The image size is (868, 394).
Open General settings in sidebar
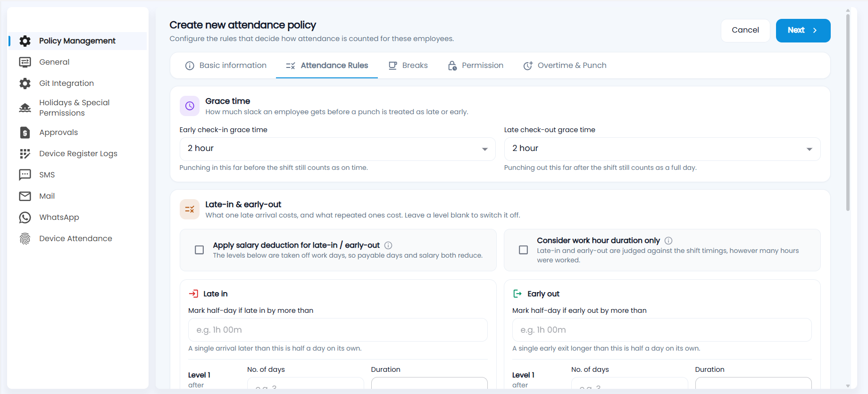coord(78,62)
